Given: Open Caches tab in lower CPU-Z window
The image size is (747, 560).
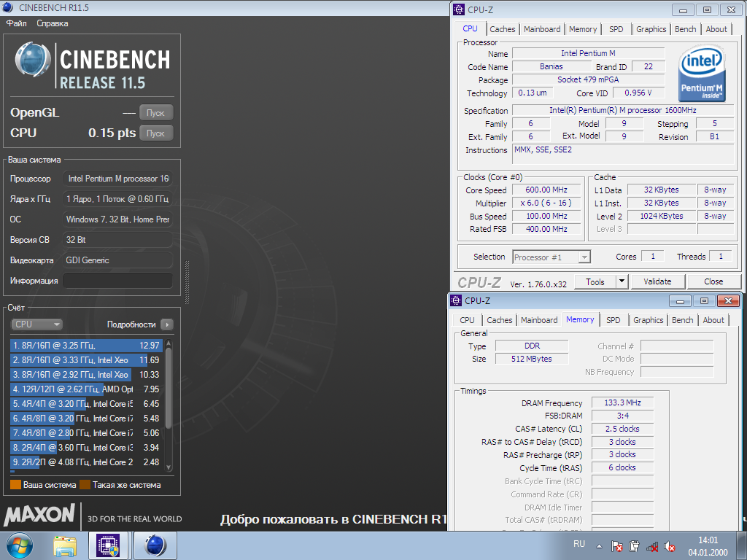Looking at the screenshot, I should (x=499, y=320).
